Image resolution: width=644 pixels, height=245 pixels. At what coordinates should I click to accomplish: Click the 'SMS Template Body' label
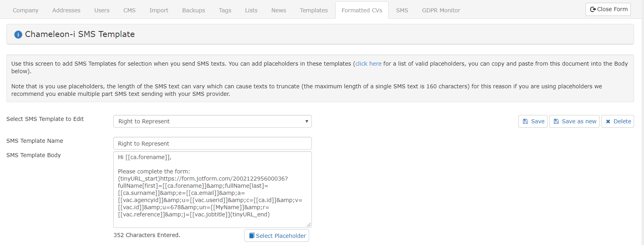point(34,155)
